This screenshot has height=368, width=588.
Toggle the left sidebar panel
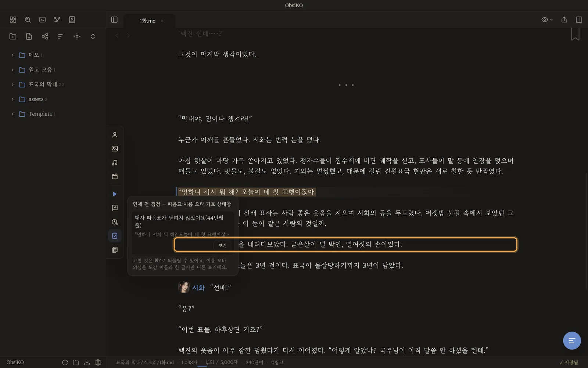pos(114,20)
